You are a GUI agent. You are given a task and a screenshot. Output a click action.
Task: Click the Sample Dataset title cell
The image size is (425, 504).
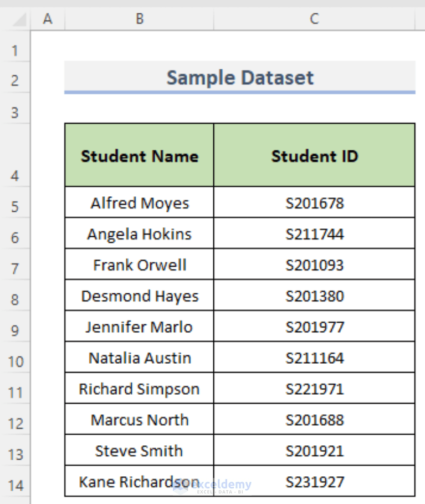click(x=239, y=78)
